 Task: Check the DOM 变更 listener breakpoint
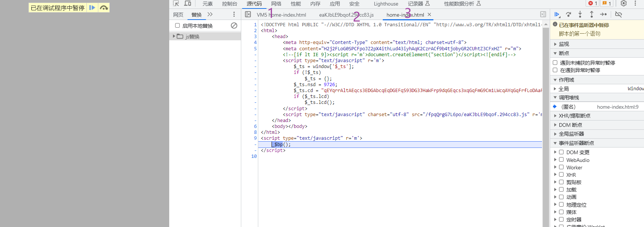click(561, 152)
